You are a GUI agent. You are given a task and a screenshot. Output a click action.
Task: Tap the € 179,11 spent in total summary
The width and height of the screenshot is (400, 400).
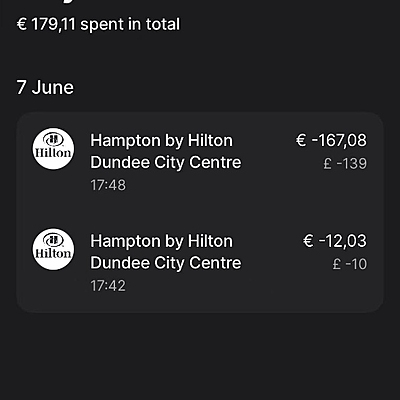point(98,24)
